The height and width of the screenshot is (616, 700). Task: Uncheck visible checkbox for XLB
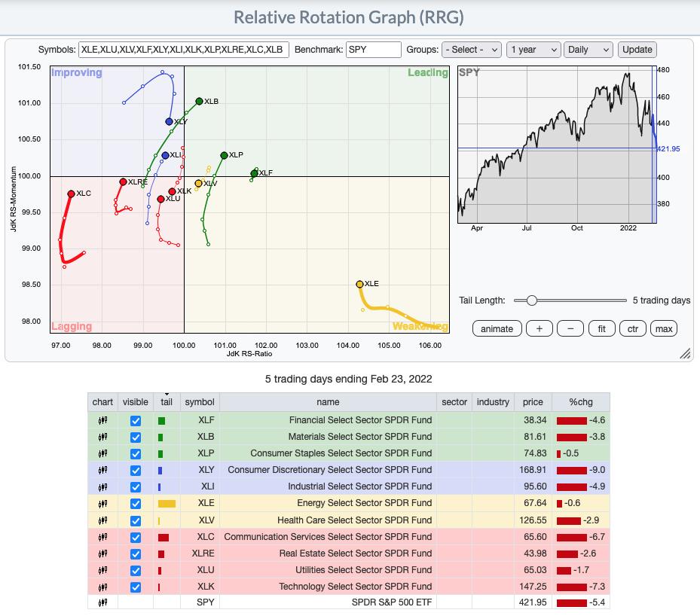pos(136,437)
